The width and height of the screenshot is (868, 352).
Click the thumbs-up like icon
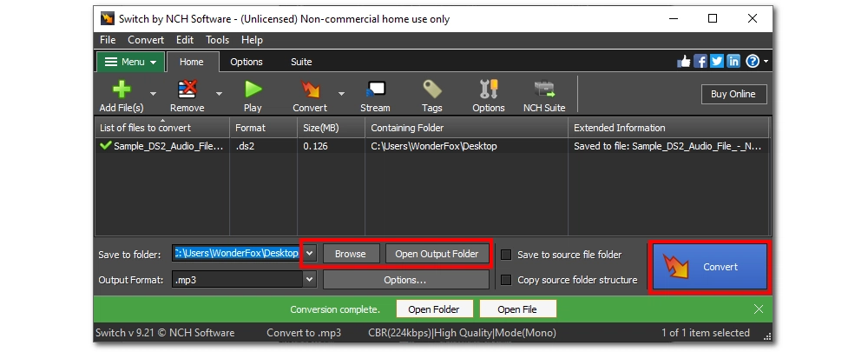tap(684, 62)
